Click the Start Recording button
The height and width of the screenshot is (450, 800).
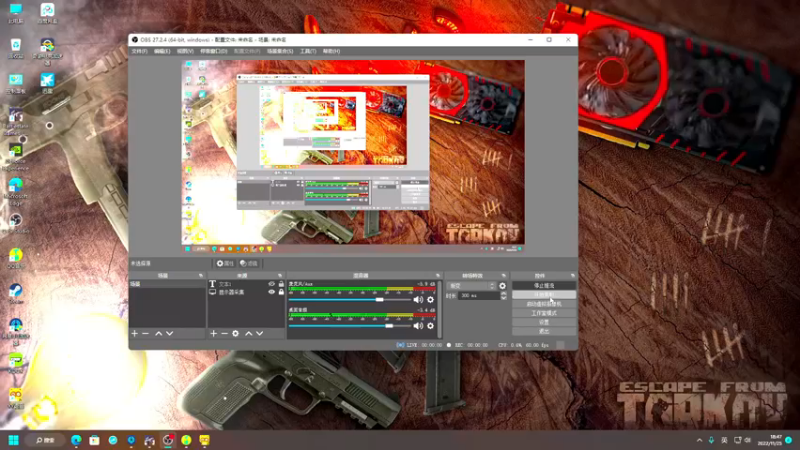544,295
